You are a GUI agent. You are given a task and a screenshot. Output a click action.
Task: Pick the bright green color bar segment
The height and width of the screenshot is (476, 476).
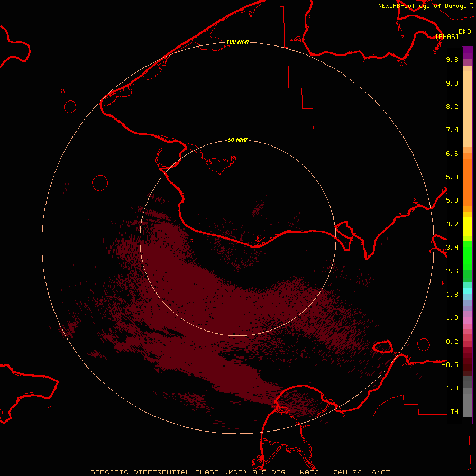[x=467, y=255]
